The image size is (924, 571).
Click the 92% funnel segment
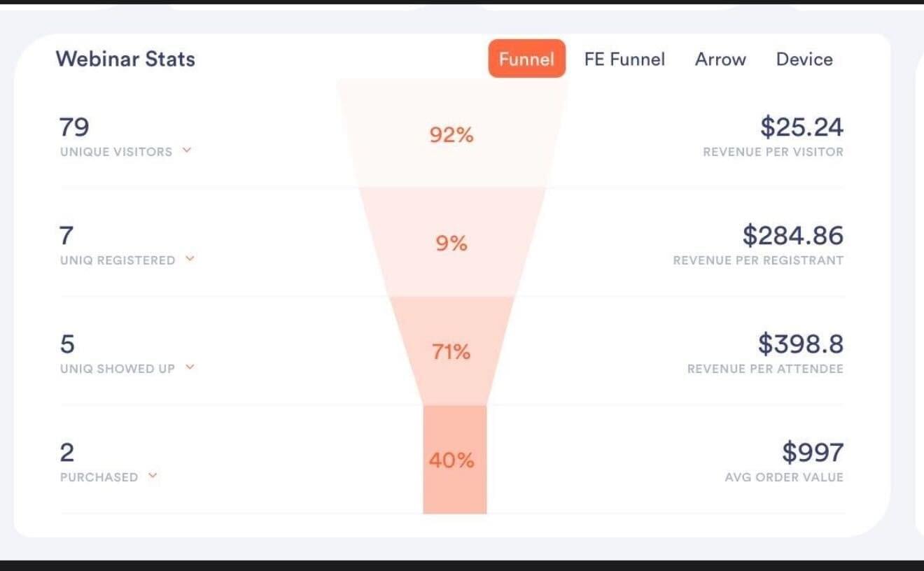451,134
